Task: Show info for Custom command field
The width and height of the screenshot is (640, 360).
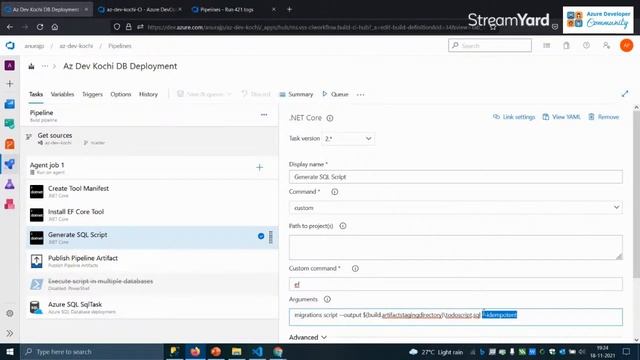Action: 355,268
